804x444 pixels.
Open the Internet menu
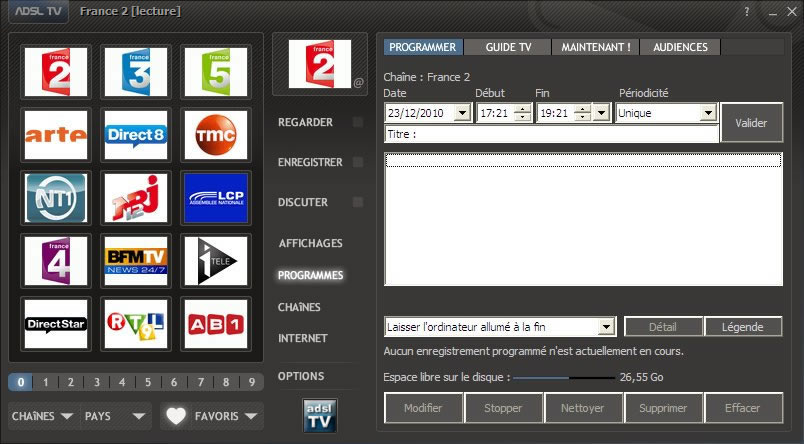(303, 338)
